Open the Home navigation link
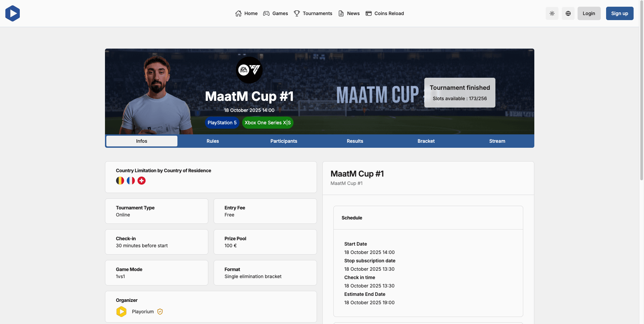 tap(247, 13)
